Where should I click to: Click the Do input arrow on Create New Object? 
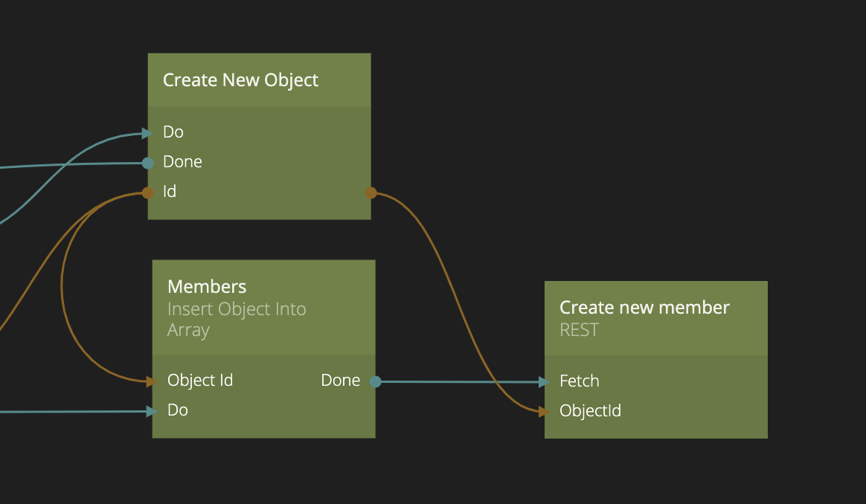[149, 133]
